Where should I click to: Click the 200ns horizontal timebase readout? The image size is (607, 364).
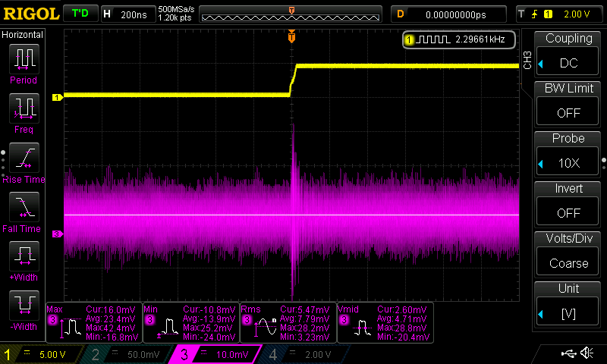[x=127, y=14]
